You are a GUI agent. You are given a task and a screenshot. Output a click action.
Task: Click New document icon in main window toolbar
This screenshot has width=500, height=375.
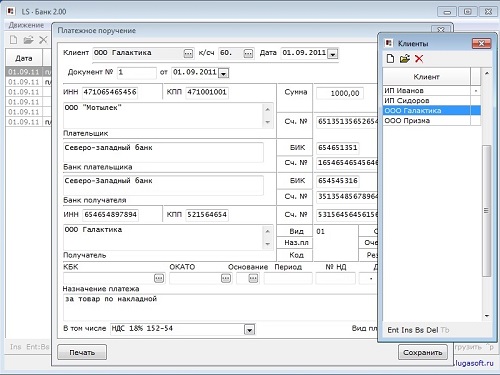coord(13,40)
